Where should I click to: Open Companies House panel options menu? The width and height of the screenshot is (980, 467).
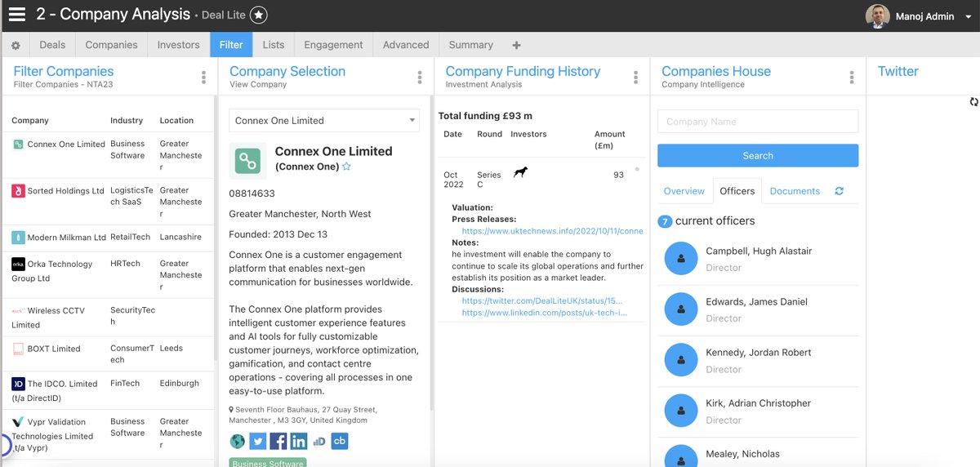pyautogui.click(x=852, y=78)
